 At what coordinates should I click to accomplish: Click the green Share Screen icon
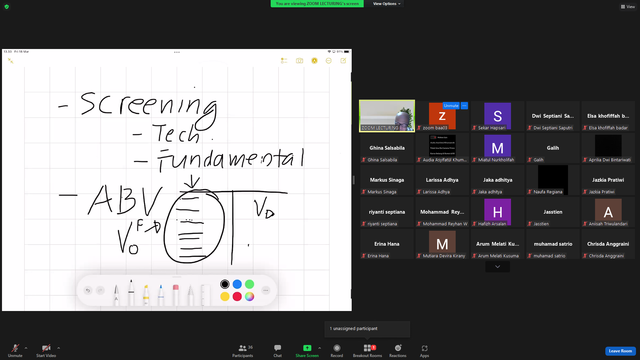[x=307, y=348]
